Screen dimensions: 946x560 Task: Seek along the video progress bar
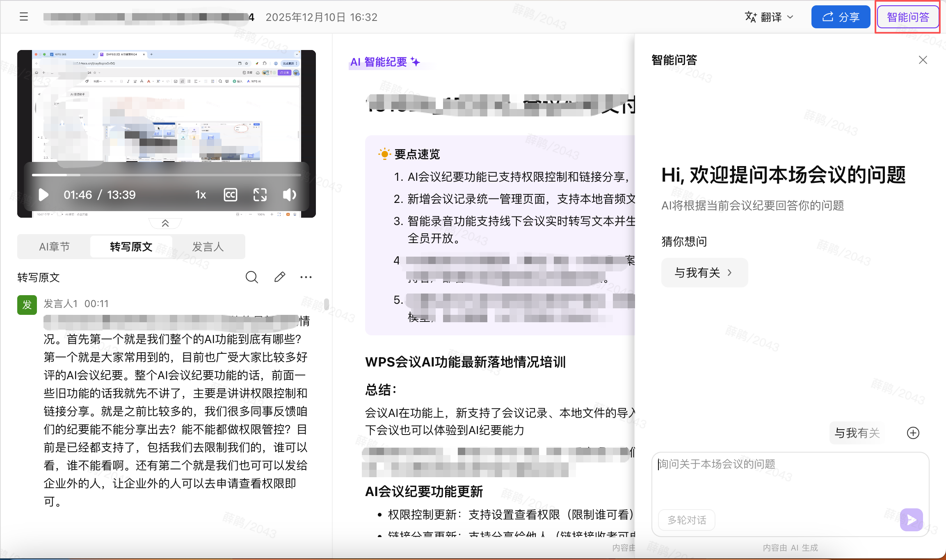click(x=167, y=175)
